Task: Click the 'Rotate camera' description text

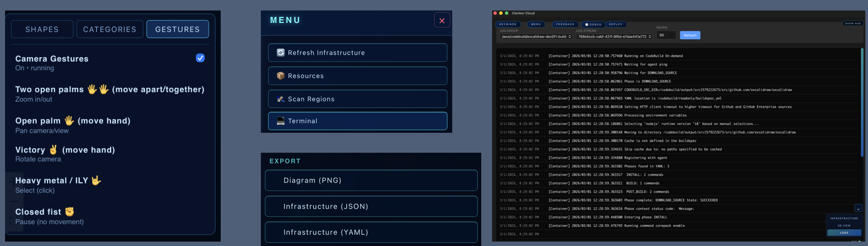Action: tap(38, 159)
